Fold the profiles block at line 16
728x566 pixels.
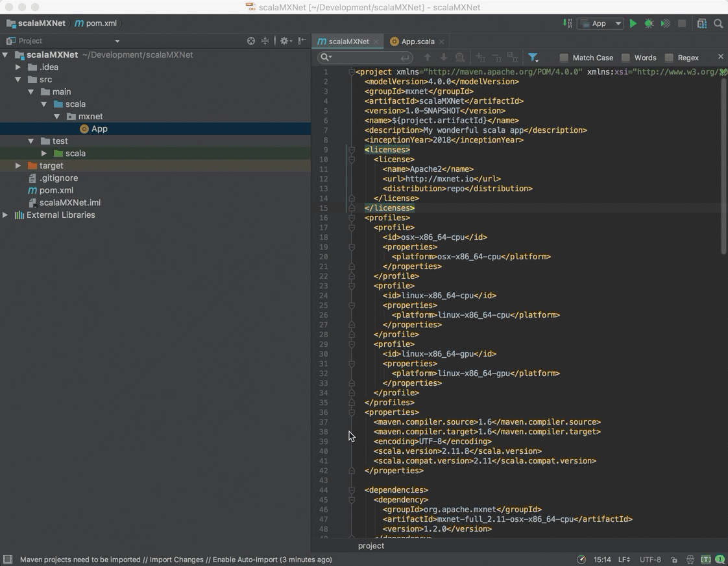(352, 218)
